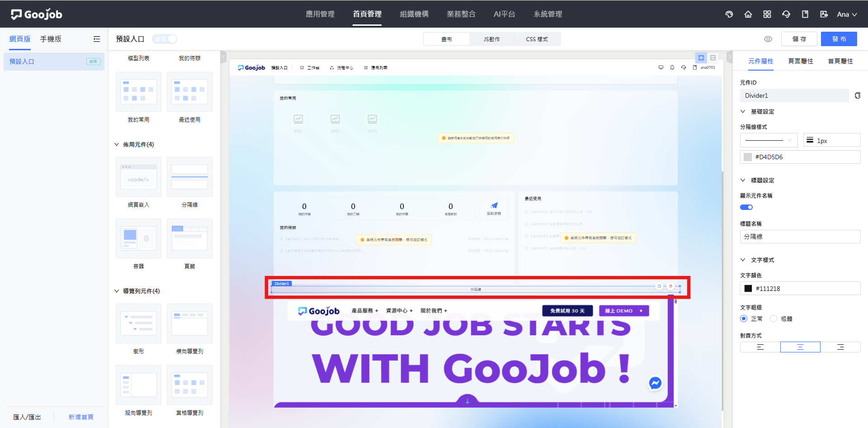Open the 組織機構 menu
The height and width of the screenshot is (428, 868).
(414, 14)
